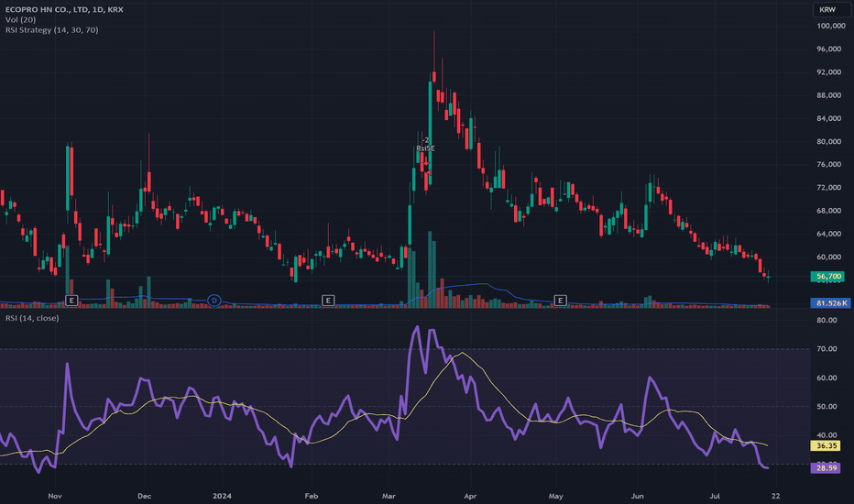Click the 2024 label on time axis
Screen dimensions: 854x504
pos(222,496)
